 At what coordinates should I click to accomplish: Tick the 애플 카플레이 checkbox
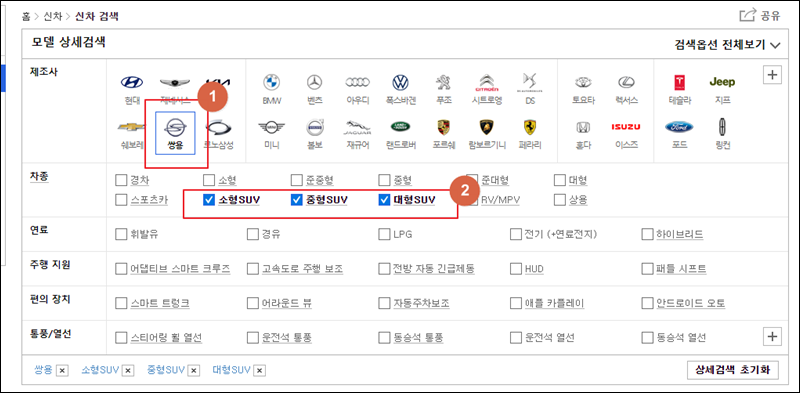pyautogui.click(x=516, y=303)
